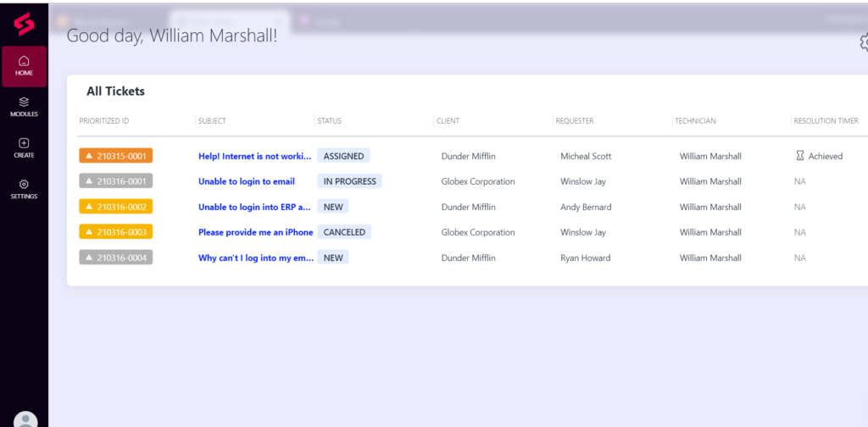Open 'Unable to login to email' ticket
The image size is (868, 427).
[246, 181]
